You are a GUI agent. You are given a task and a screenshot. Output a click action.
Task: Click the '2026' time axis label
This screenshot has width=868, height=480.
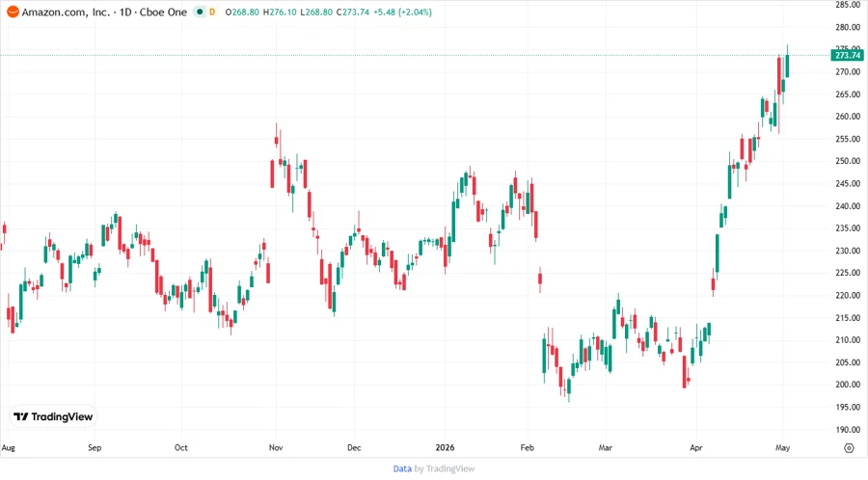pos(445,447)
